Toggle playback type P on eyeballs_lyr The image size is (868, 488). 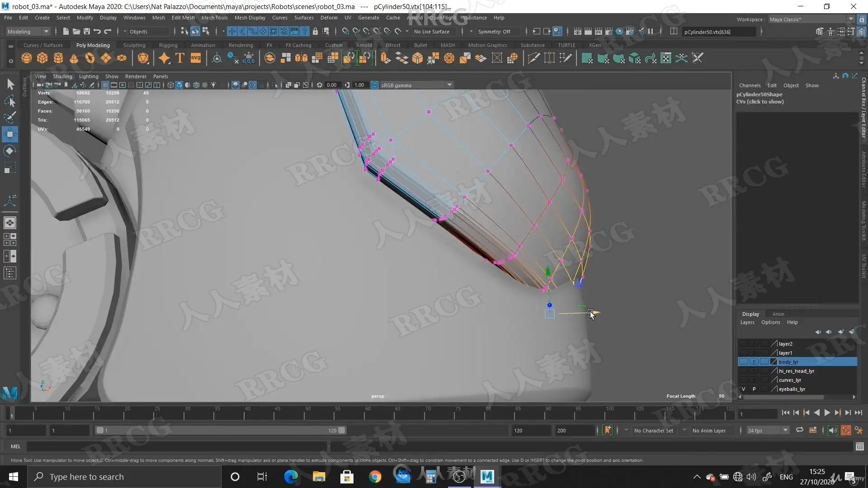(x=754, y=389)
